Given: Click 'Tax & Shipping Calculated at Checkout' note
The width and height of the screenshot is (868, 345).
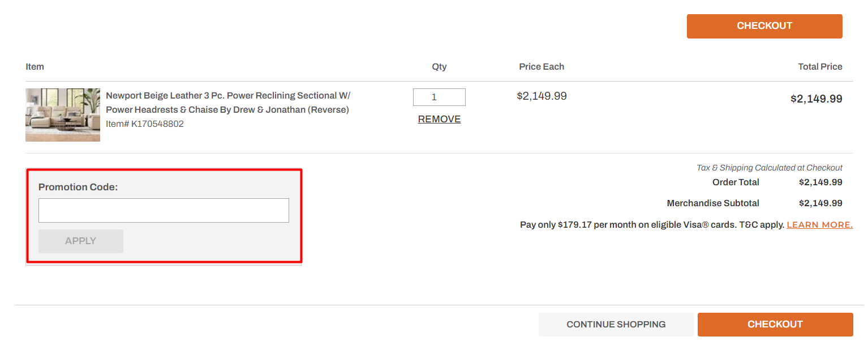Looking at the screenshot, I should [770, 168].
